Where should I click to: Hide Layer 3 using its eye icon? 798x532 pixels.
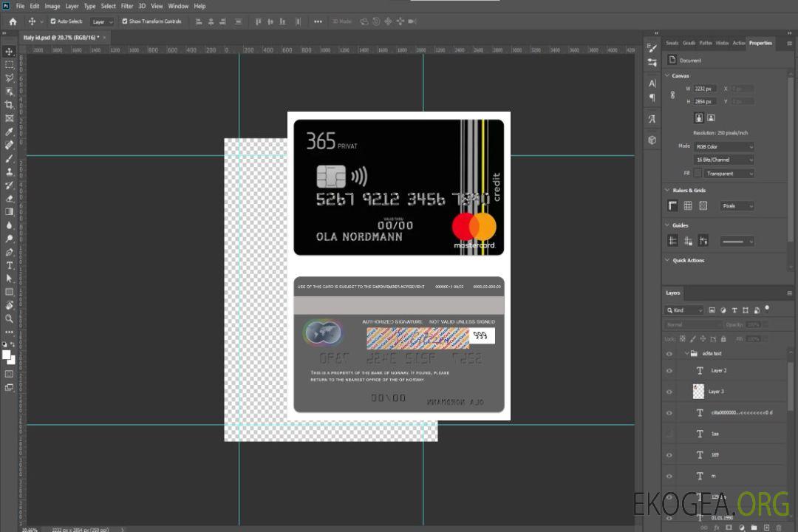[x=669, y=392]
